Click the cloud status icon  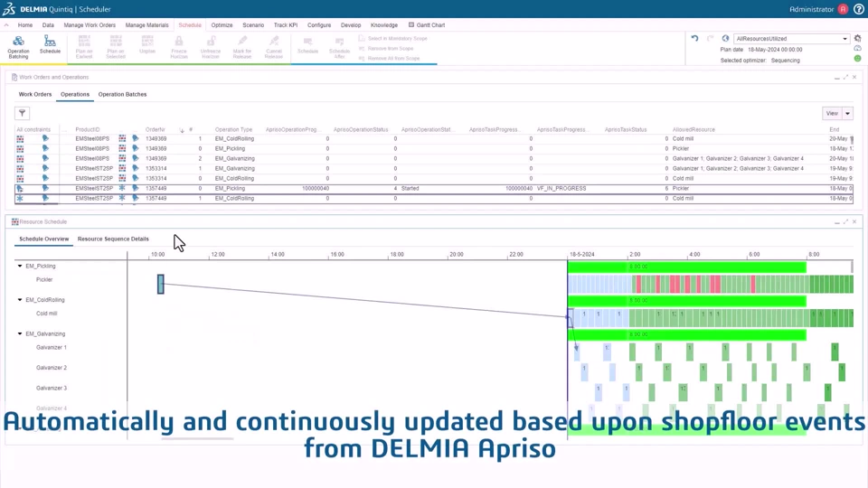click(857, 48)
